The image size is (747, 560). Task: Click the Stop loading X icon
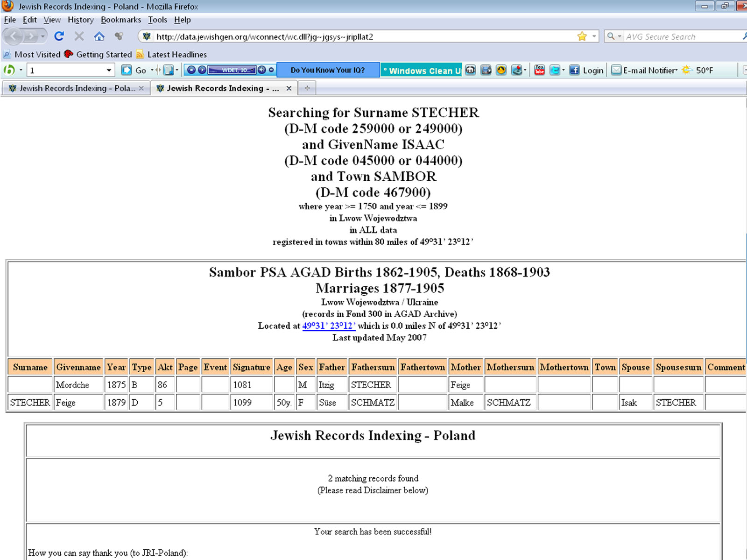coord(79,36)
